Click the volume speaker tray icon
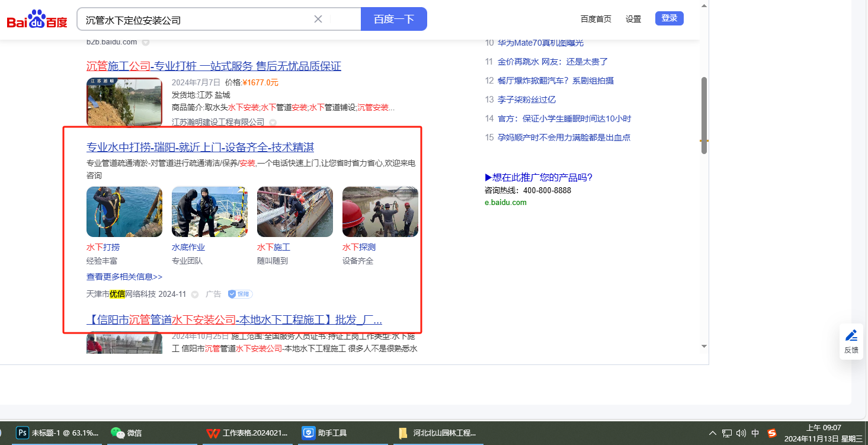 (x=741, y=433)
